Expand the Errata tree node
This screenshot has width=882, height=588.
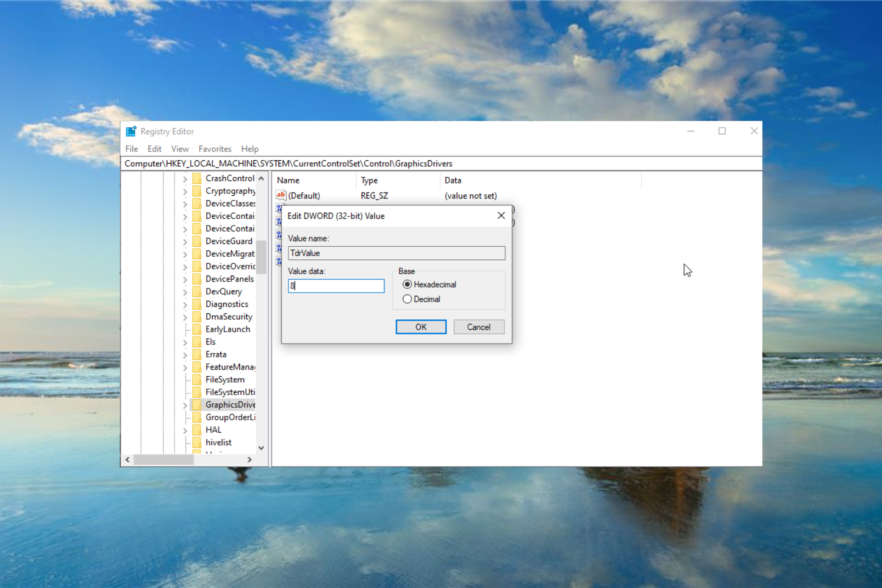pyautogui.click(x=185, y=355)
